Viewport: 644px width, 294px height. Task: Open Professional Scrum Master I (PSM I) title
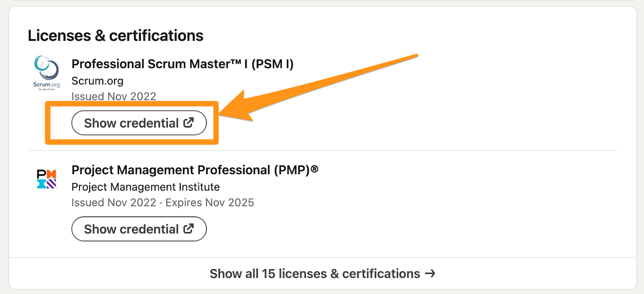click(x=182, y=64)
